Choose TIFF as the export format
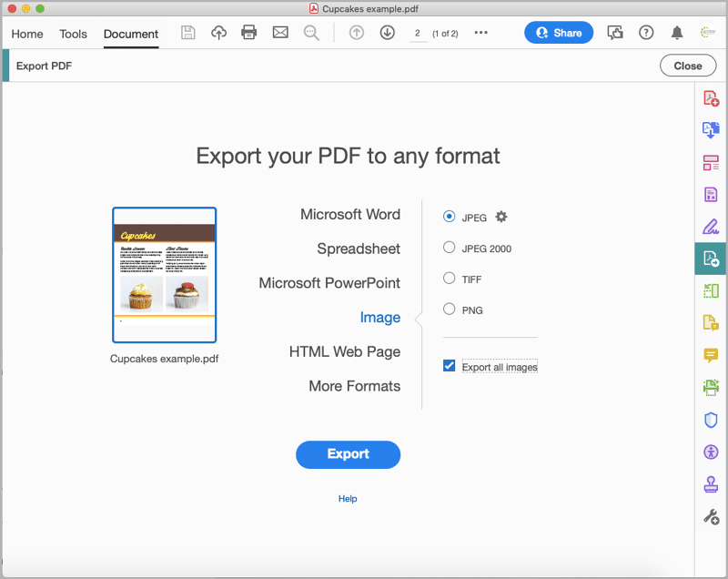 [449, 279]
